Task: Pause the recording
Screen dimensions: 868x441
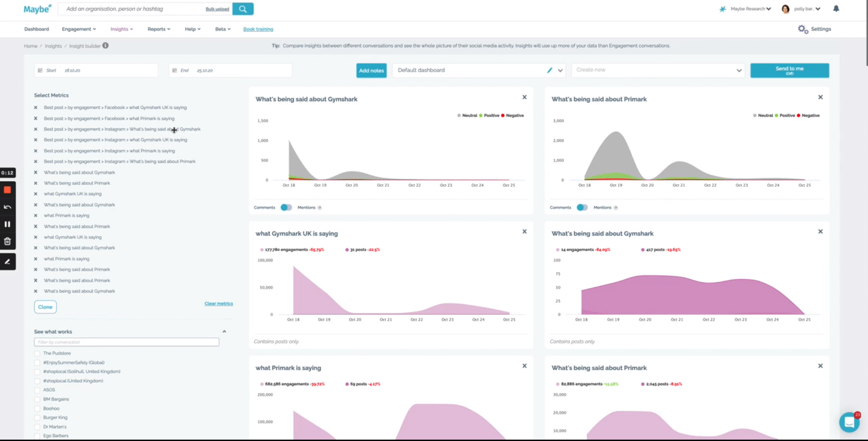Action: click(7, 224)
